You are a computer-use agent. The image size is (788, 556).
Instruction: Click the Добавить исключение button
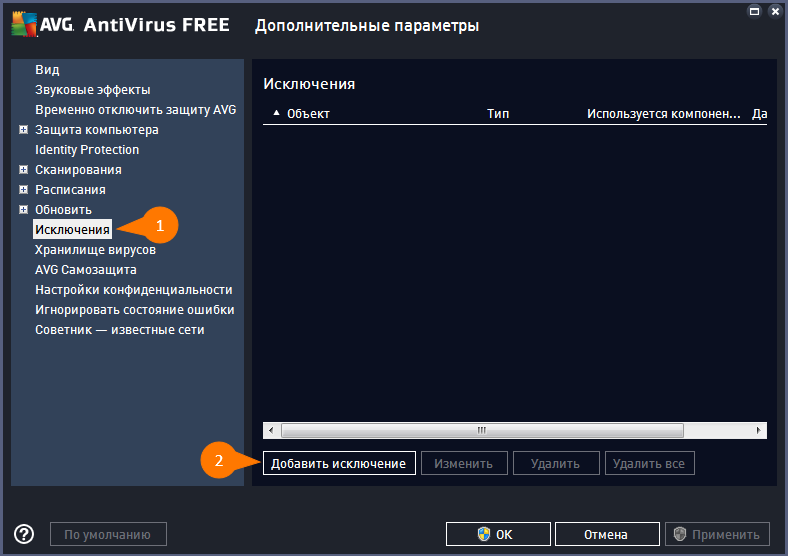tap(339, 463)
